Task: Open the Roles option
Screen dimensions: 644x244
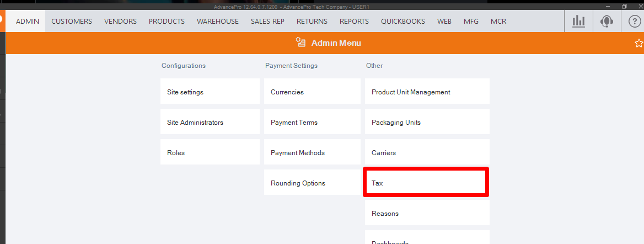Action: pyautogui.click(x=210, y=153)
